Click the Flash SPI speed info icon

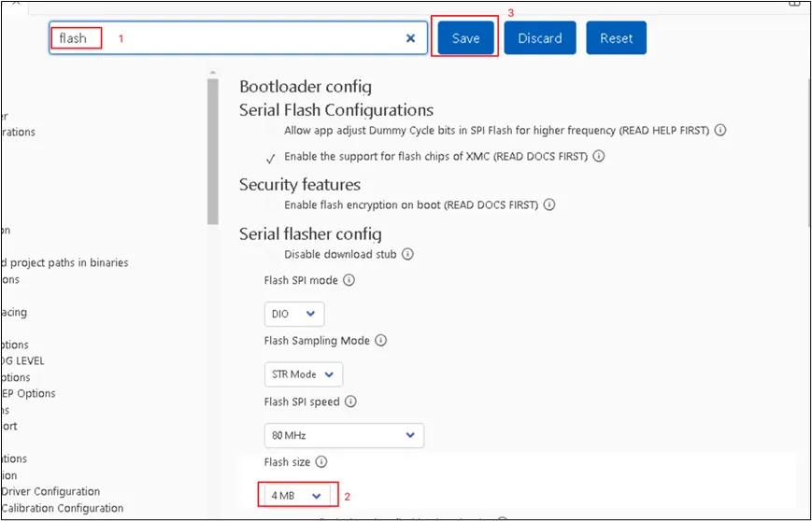(350, 401)
